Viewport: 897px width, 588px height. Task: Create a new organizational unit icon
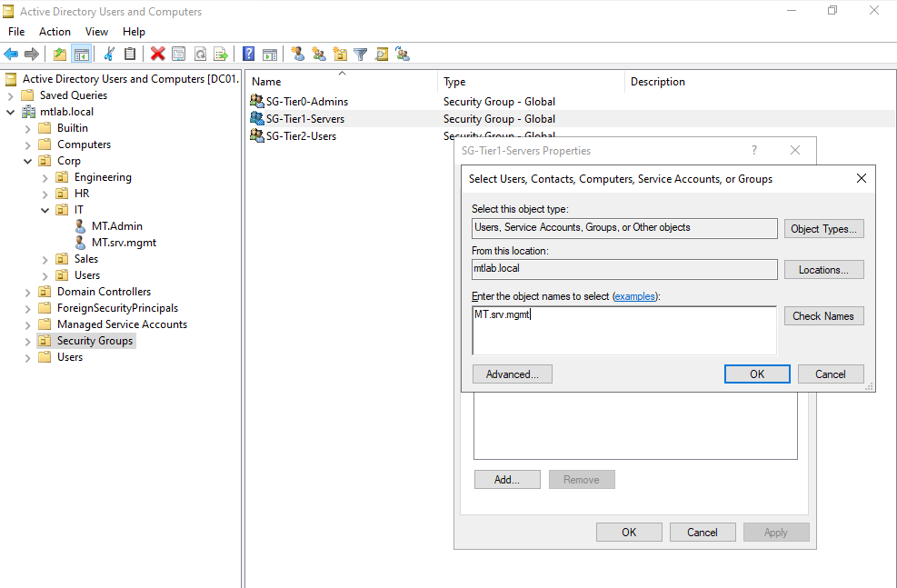(x=340, y=55)
